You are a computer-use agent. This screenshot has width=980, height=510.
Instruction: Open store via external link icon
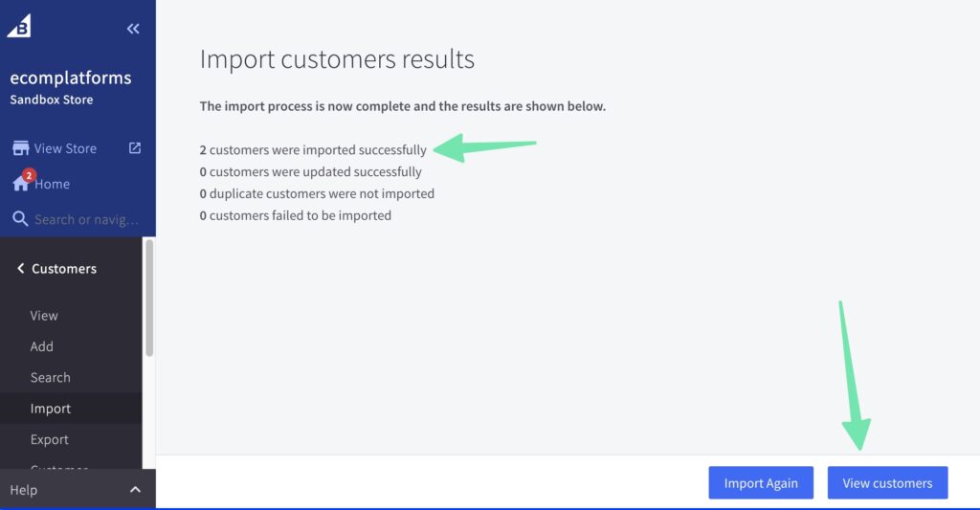135,148
